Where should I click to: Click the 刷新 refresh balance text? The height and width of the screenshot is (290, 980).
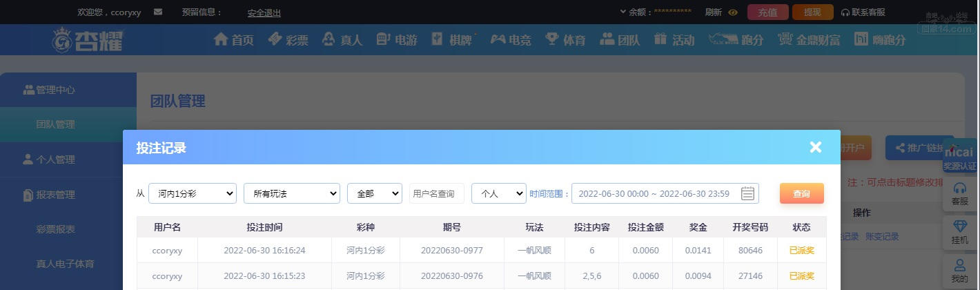pyautogui.click(x=714, y=12)
